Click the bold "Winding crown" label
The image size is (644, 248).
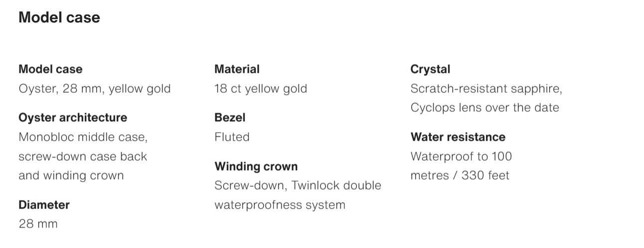click(256, 166)
